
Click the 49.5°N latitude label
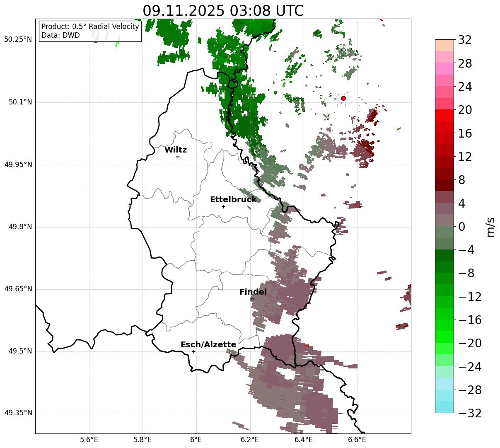(20, 351)
